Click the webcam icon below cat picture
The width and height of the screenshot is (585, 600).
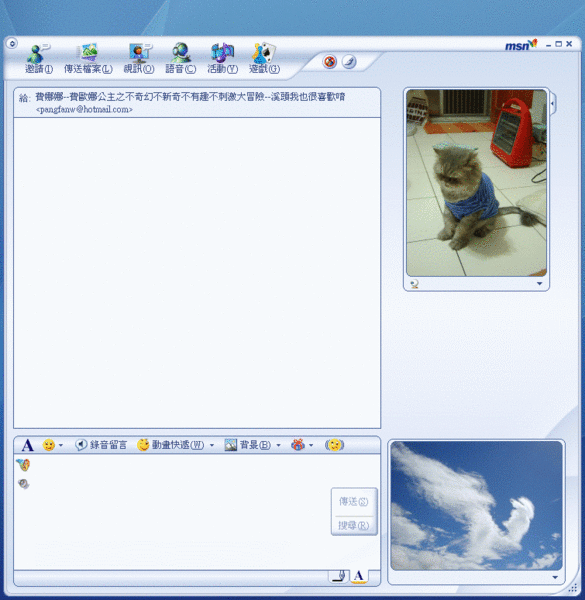click(x=414, y=284)
